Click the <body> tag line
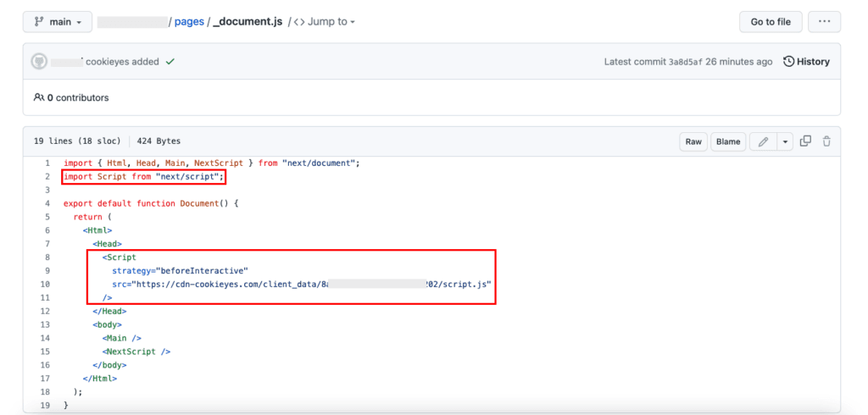Screen dimensions: 868x415 pyautogui.click(x=107, y=325)
